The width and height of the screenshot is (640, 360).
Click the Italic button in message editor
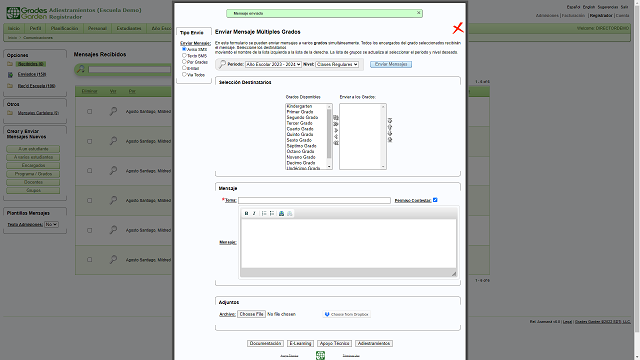[254, 213]
